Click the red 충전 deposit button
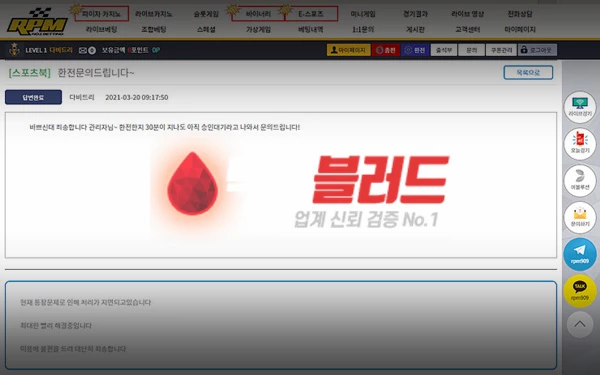600x375 pixels. 386,50
